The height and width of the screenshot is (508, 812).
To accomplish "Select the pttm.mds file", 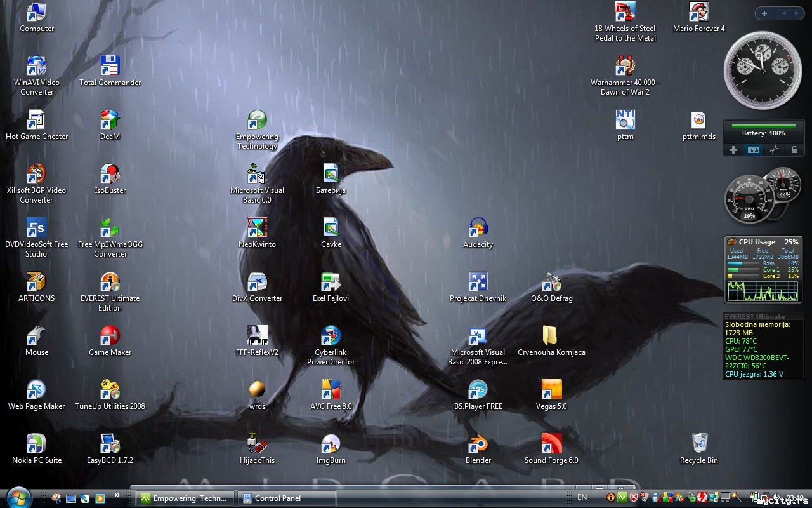I will click(x=699, y=125).
